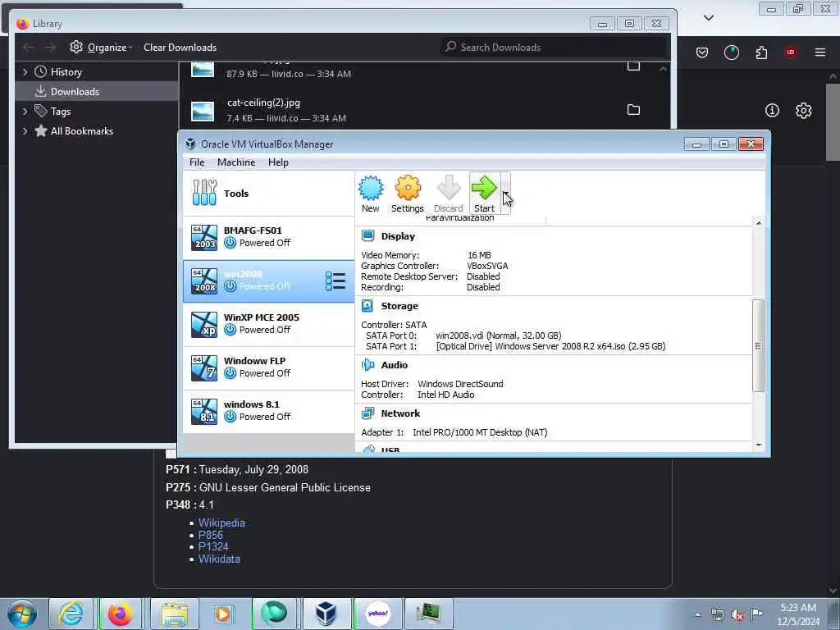Follow the Wikidata link
This screenshot has width=840, height=630.
pyautogui.click(x=219, y=559)
